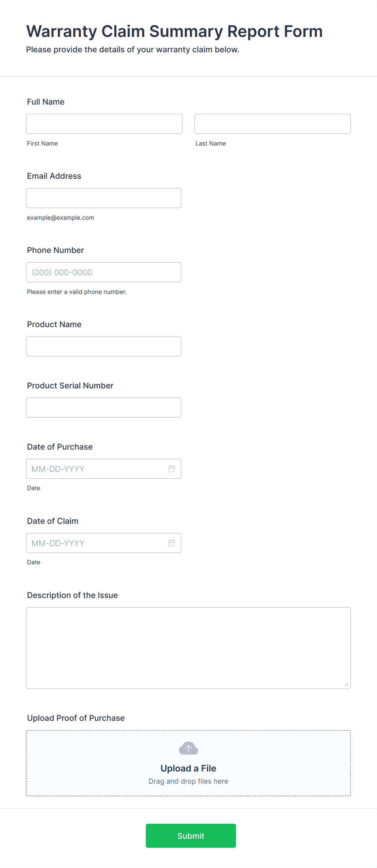This screenshot has height=868, width=377.
Task: Click the cloud upload icon
Action: (188, 748)
